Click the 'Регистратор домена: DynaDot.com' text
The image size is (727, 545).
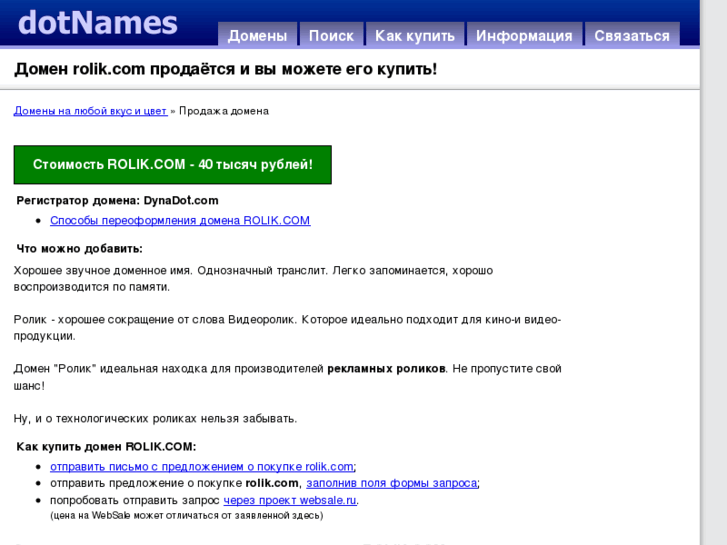point(117,200)
